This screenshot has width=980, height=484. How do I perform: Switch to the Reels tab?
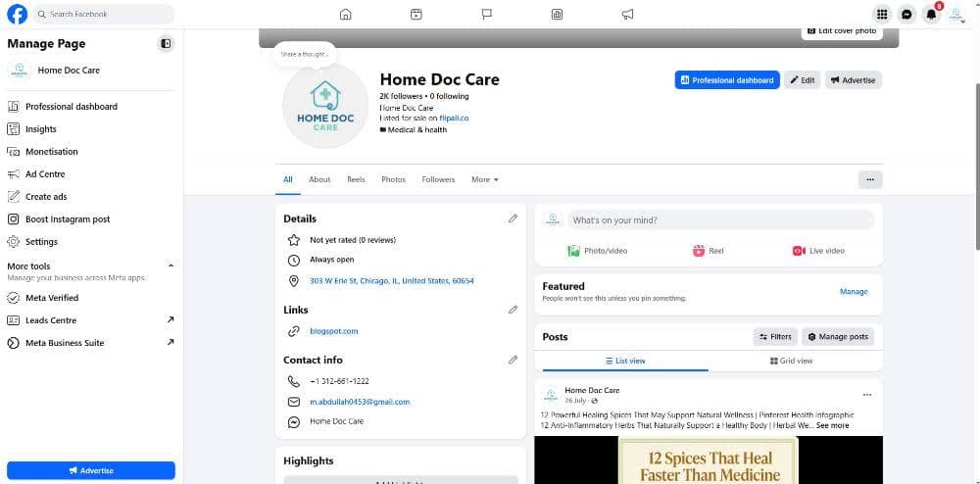357,179
